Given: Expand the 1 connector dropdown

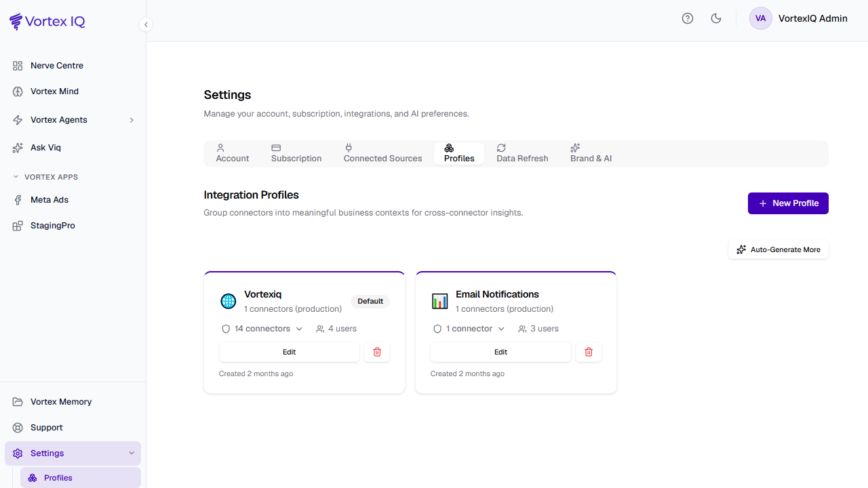Looking at the screenshot, I should coord(469,329).
